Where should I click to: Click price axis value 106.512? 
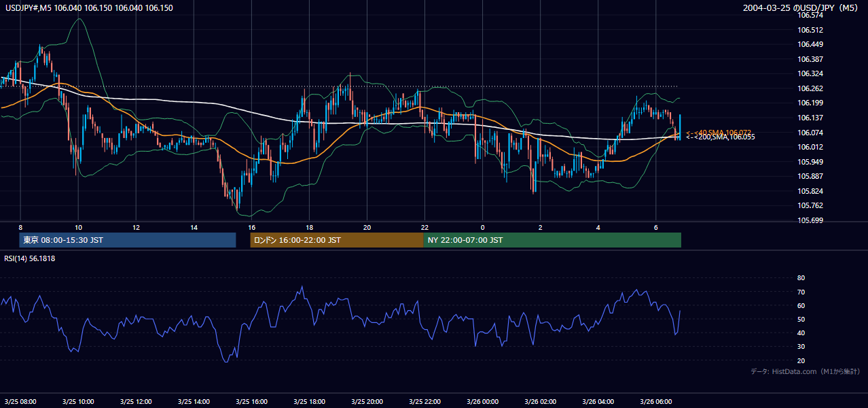coord(811,30)
